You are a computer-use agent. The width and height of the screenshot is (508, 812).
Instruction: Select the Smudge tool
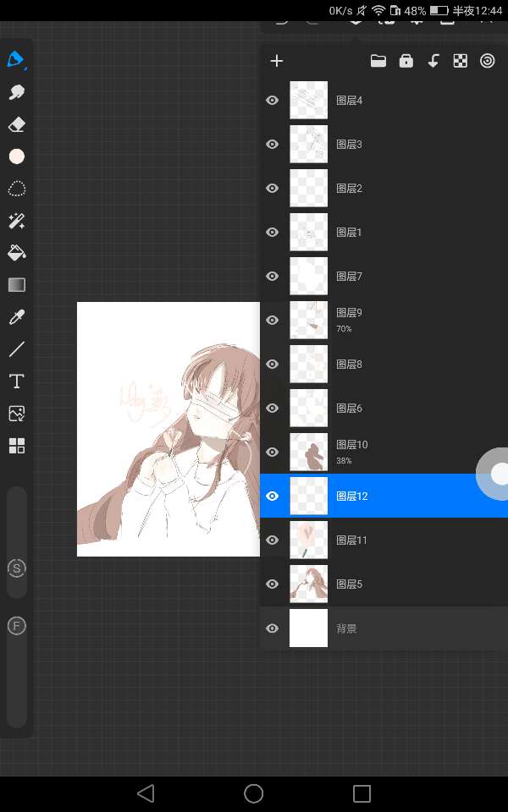16,92
